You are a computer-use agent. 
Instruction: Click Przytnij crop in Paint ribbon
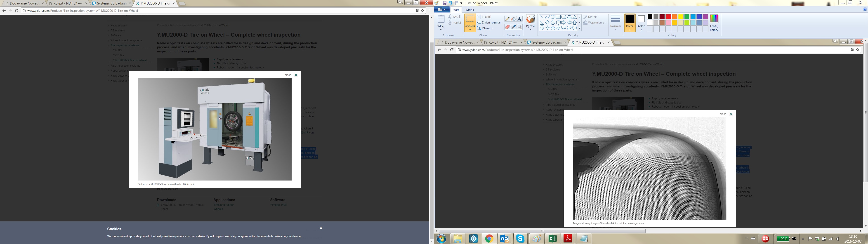484,16
